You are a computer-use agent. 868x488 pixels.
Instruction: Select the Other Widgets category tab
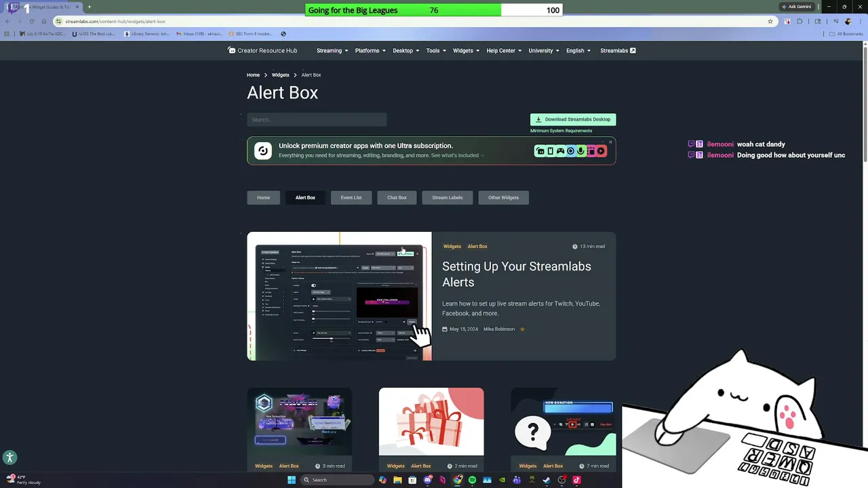[x=503, y=197]
